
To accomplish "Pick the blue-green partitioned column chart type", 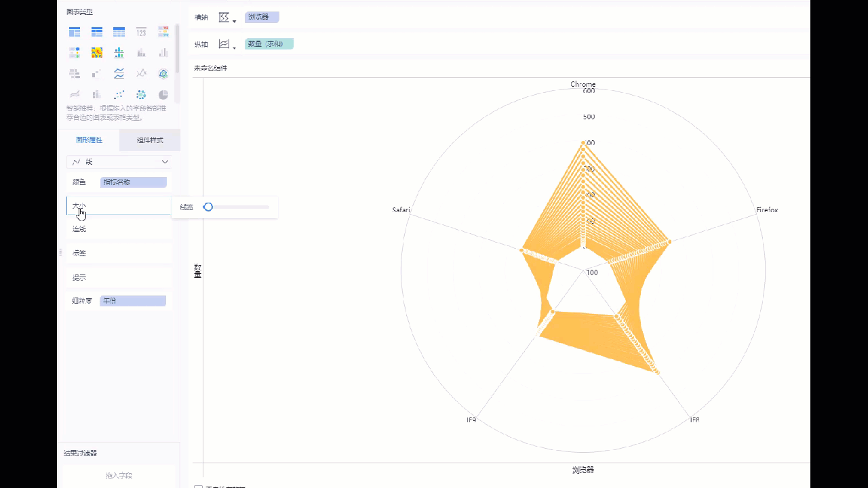I will click(x=119, y=53).
